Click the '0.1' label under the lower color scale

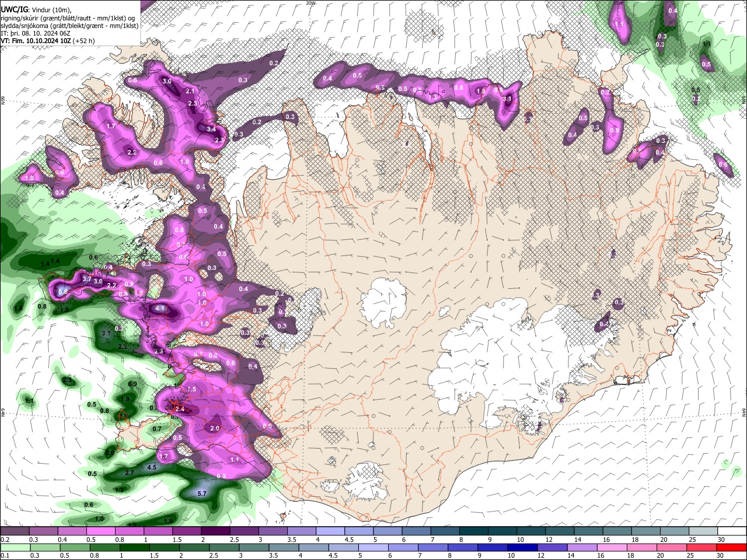coord(4,555)
